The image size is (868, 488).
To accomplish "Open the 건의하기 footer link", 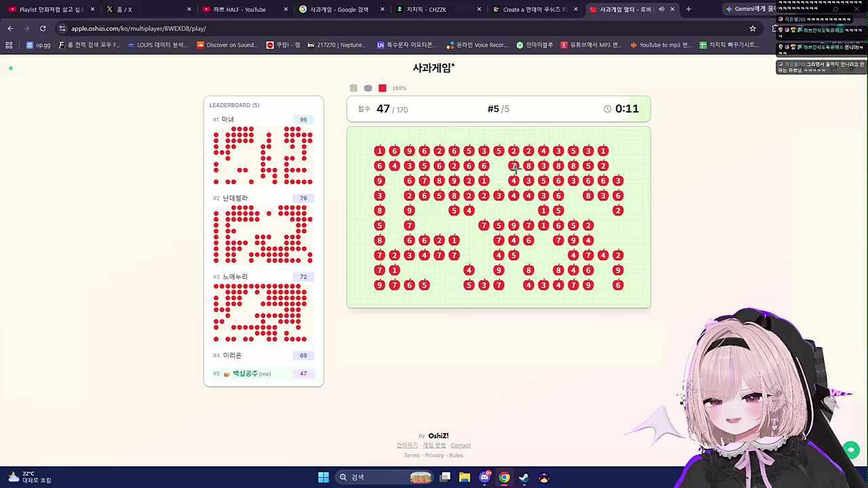I will click(x=407, y=445).
